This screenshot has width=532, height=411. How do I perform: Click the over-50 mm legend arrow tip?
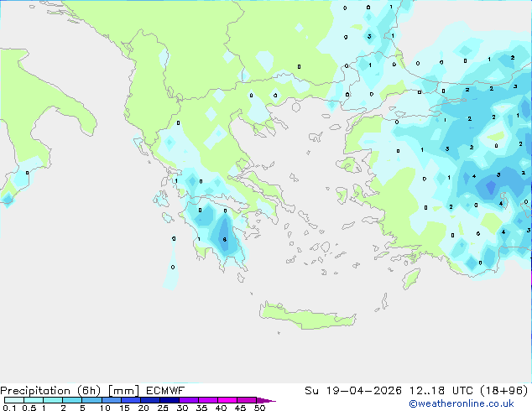(x=266, y=400)
